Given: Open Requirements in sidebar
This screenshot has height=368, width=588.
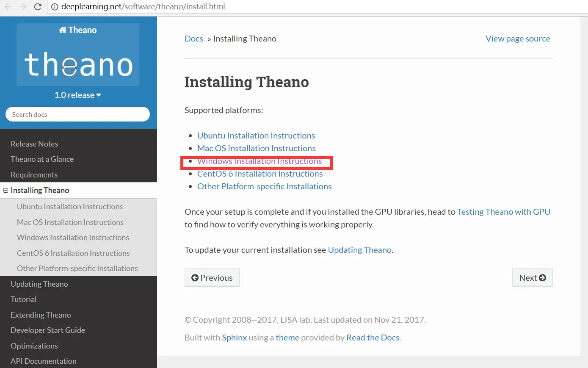Looking at the screenshot, I should point(34,175).
